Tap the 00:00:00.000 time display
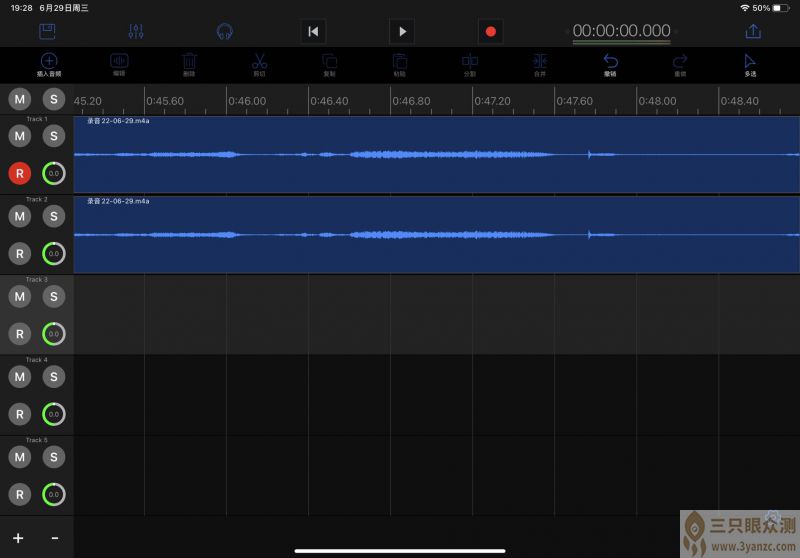Image resolution: width=800 pixels, height=558 pixels. [x=621, y=31]
